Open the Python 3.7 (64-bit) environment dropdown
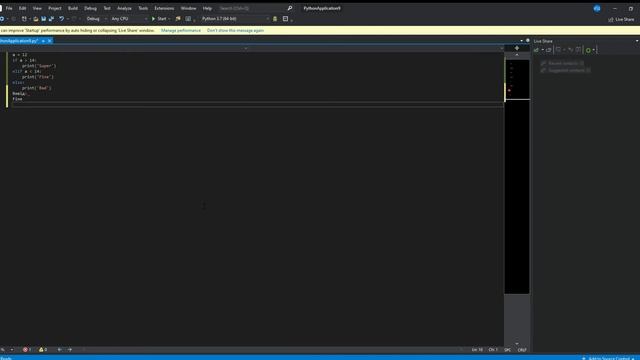 click(235, 19)
